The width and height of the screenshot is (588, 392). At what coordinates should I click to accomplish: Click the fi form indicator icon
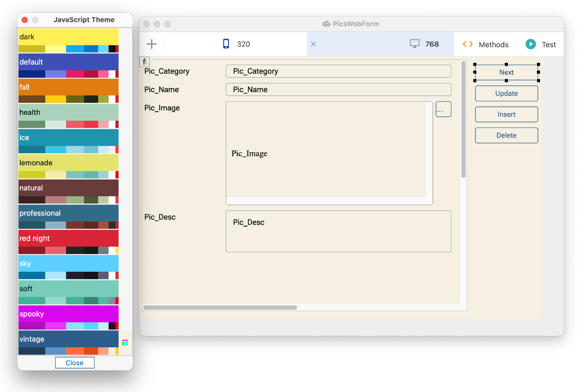(144, 62)
